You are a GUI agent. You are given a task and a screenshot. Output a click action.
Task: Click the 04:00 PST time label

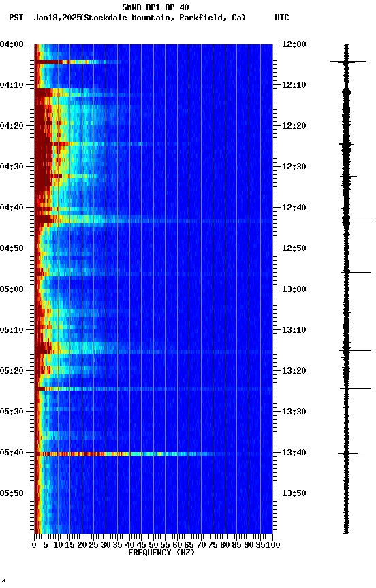tap(12, 44)
